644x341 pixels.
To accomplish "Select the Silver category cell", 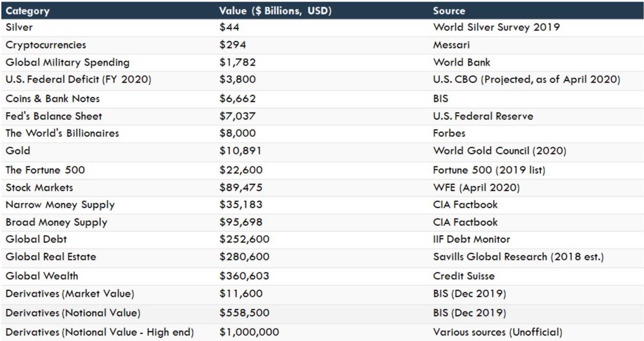I will pos(19,27).
